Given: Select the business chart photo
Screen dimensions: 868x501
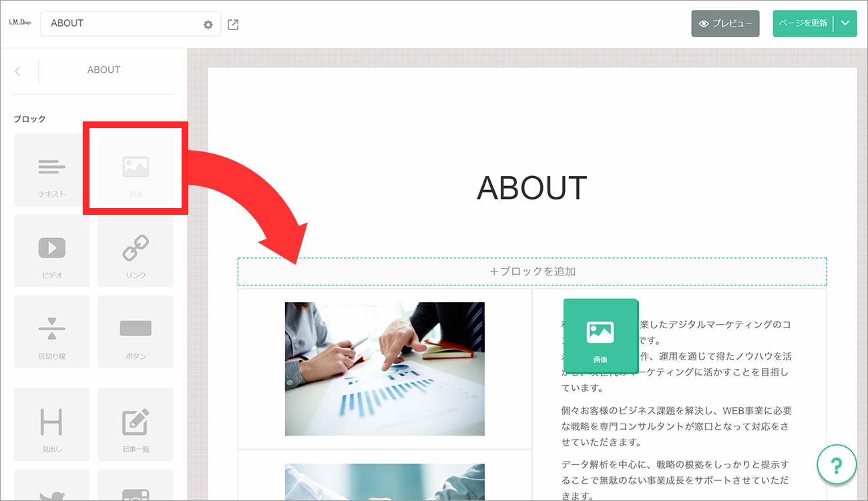Looking at the screenshot, I should coord(385,369).
